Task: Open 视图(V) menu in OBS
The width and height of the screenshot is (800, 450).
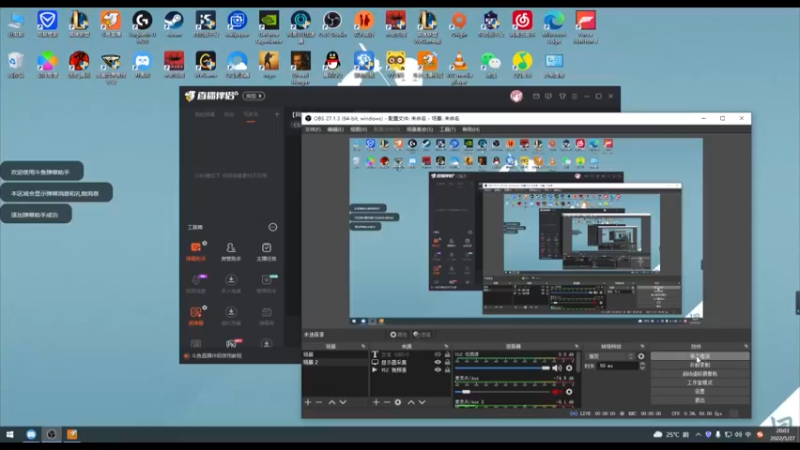Action: [358, 130]
